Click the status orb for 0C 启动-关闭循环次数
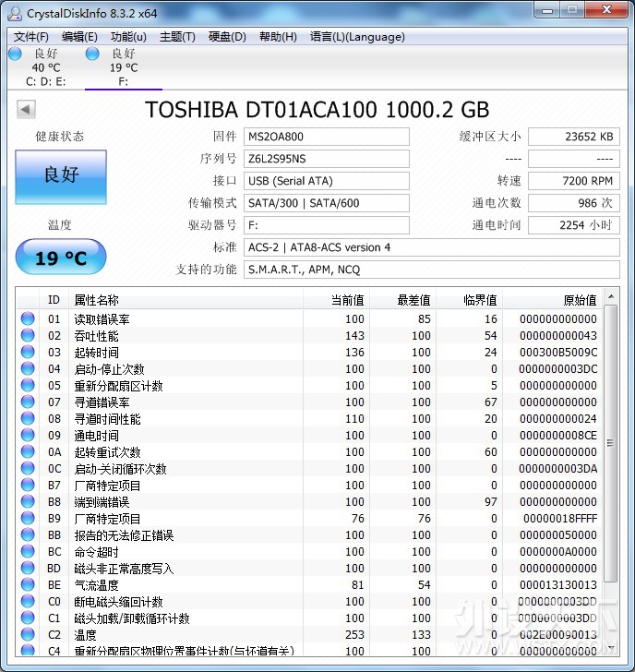The width and height of the screenshot is (635, 672). (x=28, y=468)
